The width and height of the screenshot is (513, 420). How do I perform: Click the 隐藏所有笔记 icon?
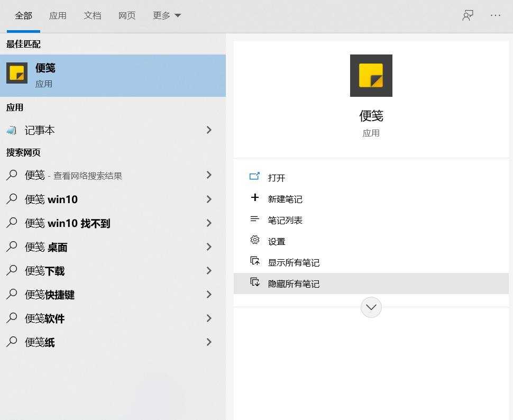[255, 284]
